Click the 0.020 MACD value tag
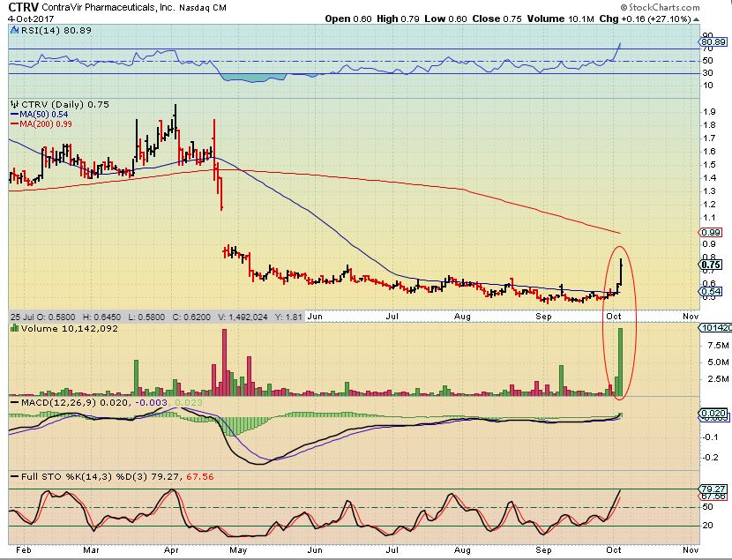The width and height of the screenshot is (732, 560). pyautogui.click(x=713, y=413)
